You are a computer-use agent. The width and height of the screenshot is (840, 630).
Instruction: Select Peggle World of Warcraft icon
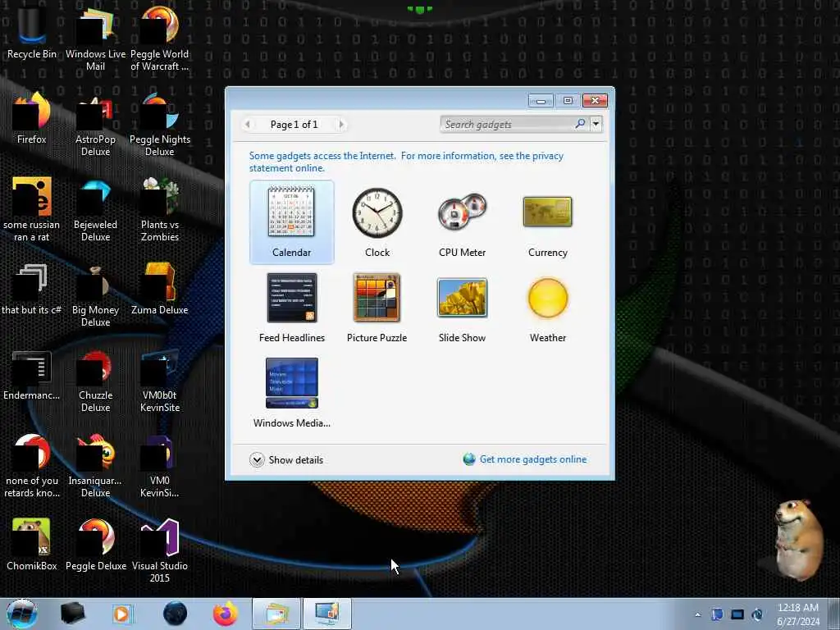[160, 39]
